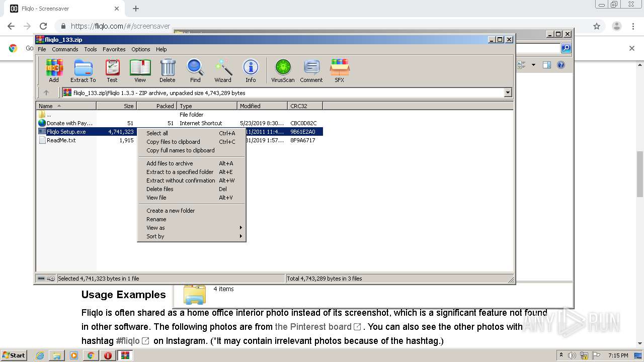The height and width of the screenshot is (362, 644).
Task: Open new browser tab with plus
Action: 136,9
